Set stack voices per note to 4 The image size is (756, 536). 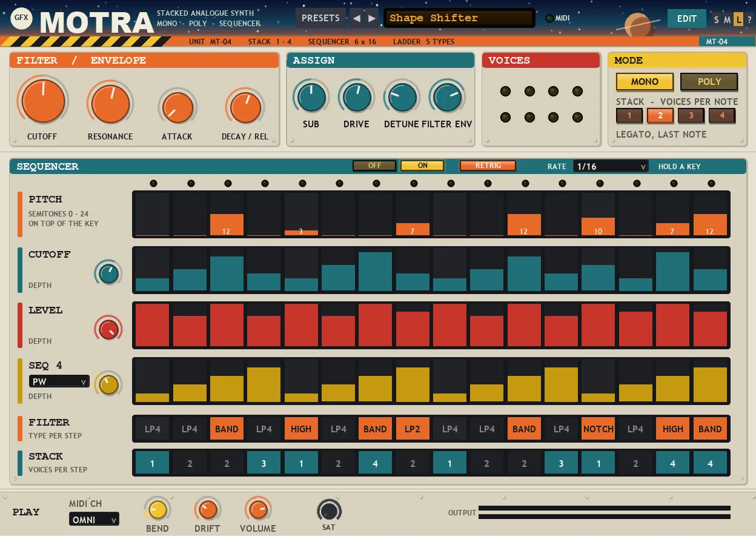tap(722, 116)
